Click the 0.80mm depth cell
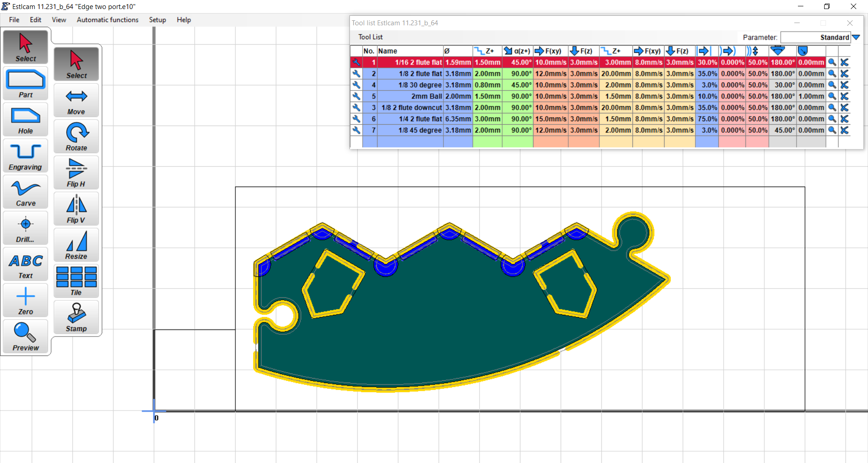 [x=487, y=85]
